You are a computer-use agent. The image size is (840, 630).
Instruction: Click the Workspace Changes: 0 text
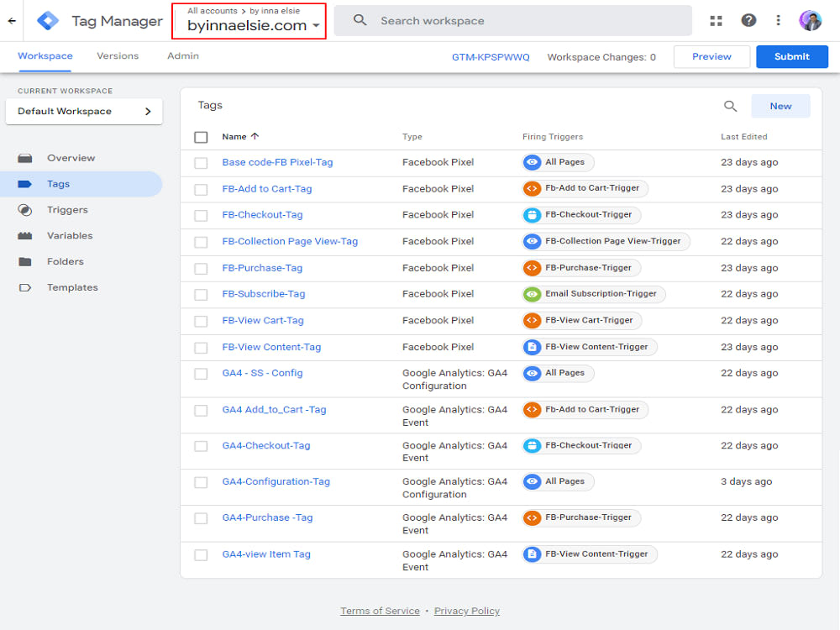(601, 57)
